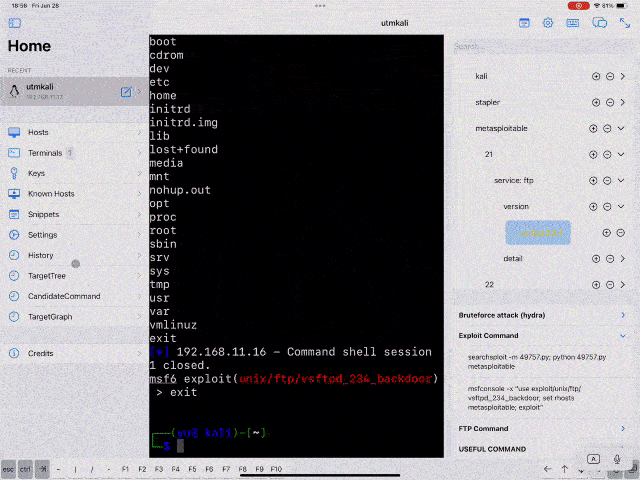Show the keyboard icon in top toolbar
Image resolution: width=640 pixels, height=480 pixels.
[x=573, y=23]
